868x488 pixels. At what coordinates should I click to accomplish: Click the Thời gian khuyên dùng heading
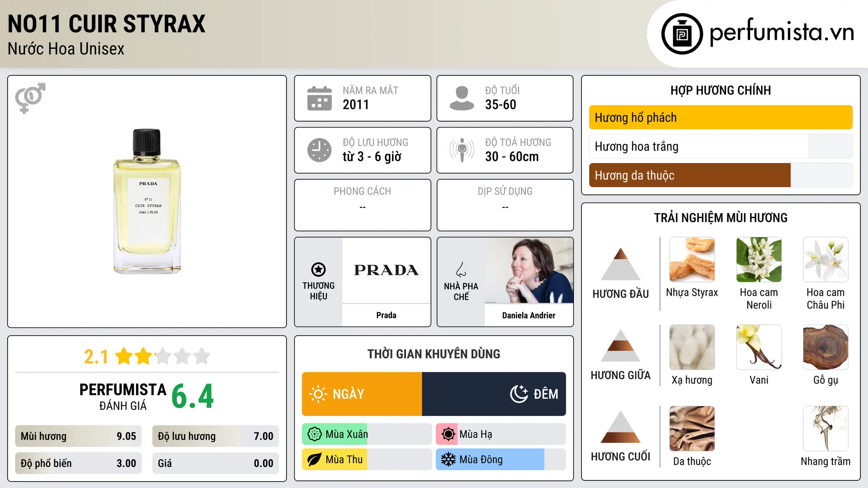(434, 354)
